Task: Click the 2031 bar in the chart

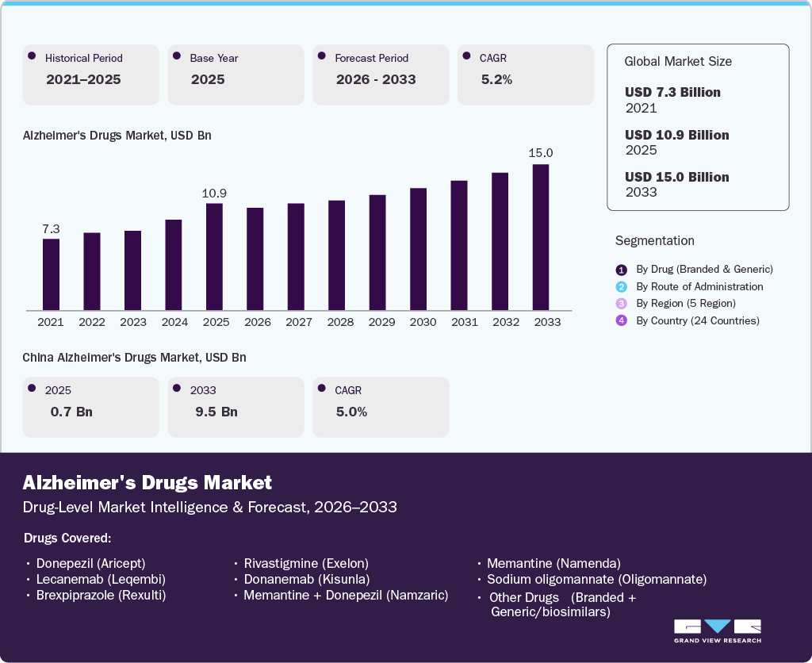Action: [x=459, y=246]
